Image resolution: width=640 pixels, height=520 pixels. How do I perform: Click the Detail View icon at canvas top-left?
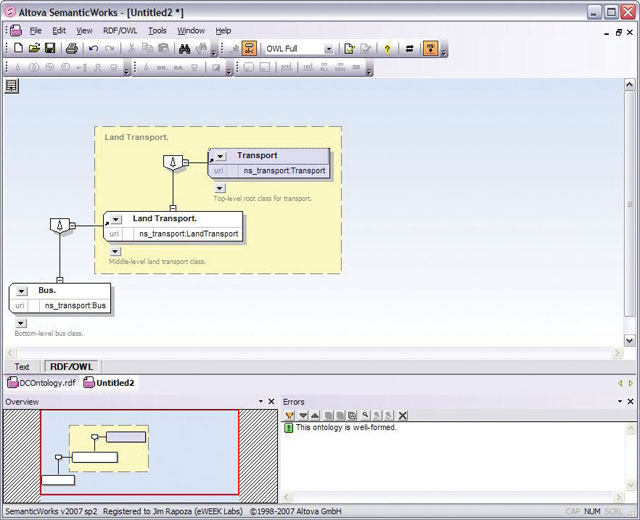click(x=11, y=86)
